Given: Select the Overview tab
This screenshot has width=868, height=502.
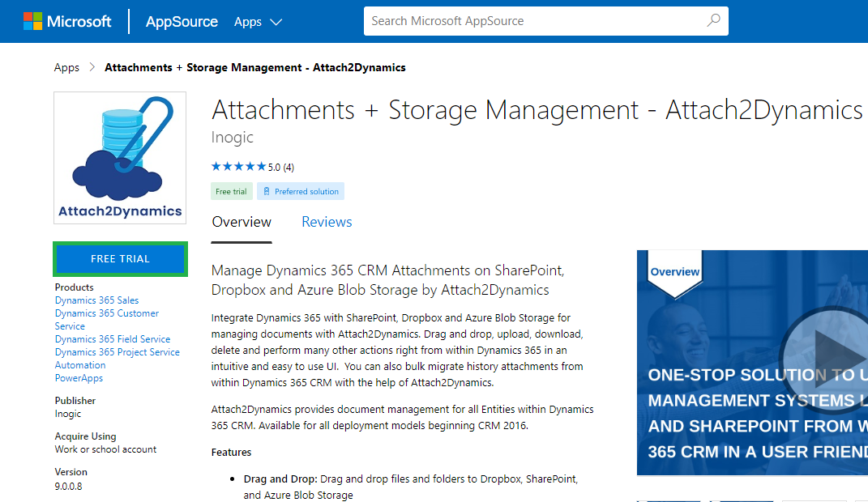Looking at the screenshot, I should click(x=241, y=221).
